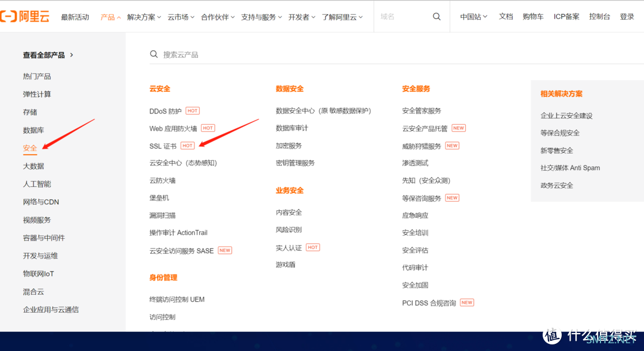
Task: Open the 数据库审计 product
Action: pos(292,128)
